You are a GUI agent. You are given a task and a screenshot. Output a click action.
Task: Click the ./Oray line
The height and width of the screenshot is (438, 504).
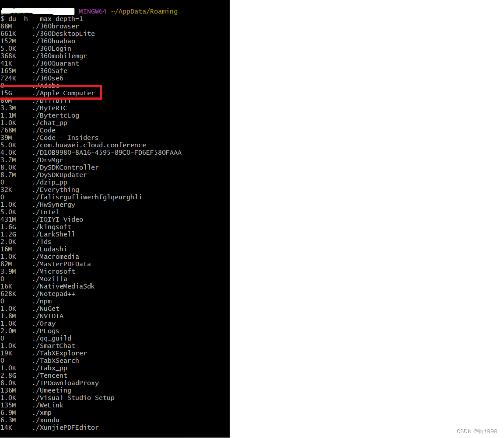click(x=28, y=323)
